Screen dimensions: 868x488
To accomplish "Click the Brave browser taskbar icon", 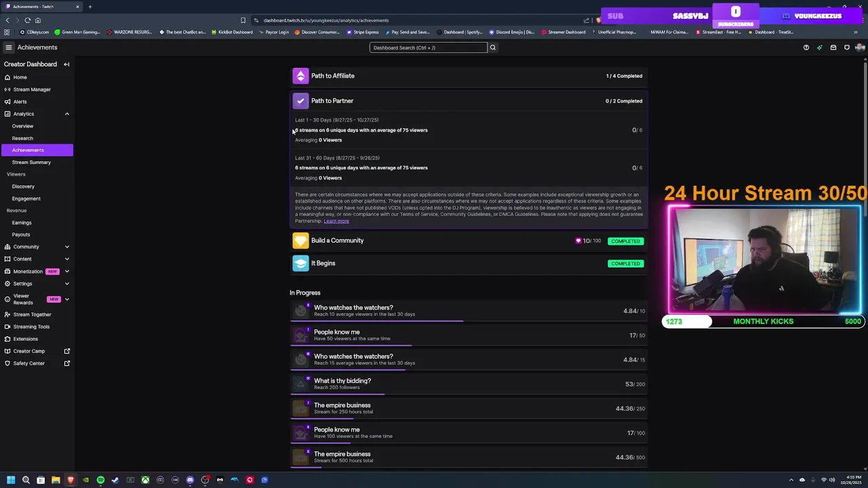I will pyautogui.click(x=71, y=480).
